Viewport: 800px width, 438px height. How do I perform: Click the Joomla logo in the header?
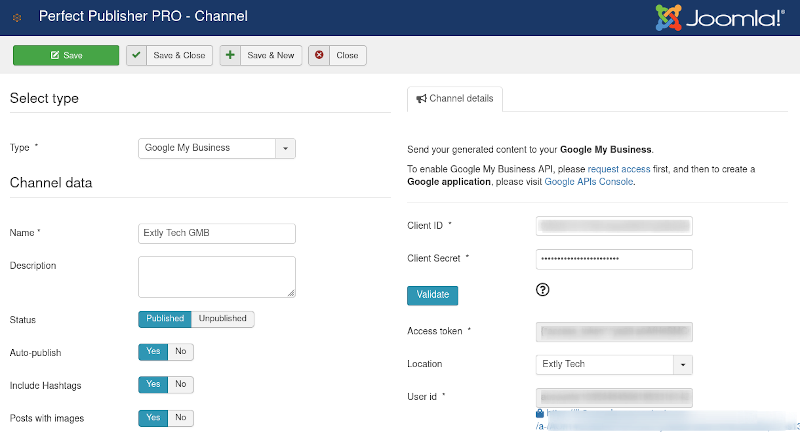720,18
